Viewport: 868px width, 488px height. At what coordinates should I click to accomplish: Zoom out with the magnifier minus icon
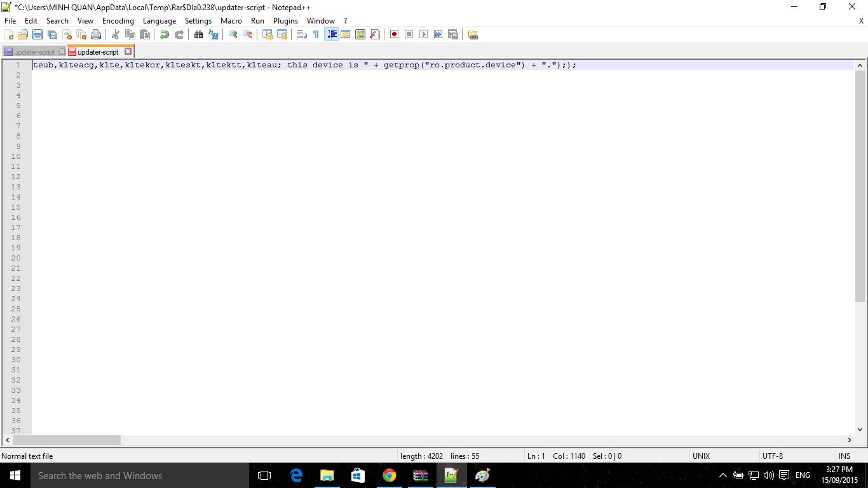(248, 34)
